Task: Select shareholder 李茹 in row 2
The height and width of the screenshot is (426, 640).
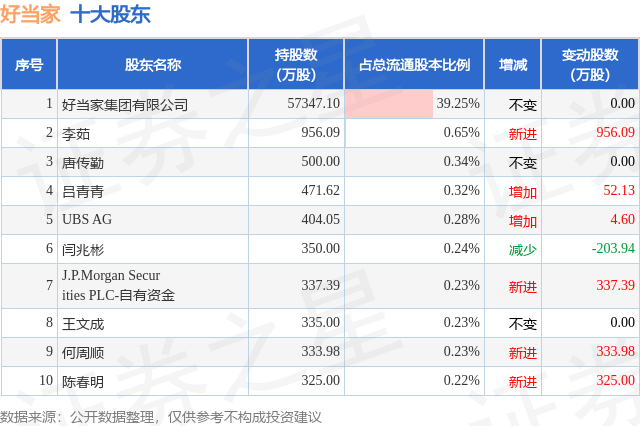Action: pos(76,133)
